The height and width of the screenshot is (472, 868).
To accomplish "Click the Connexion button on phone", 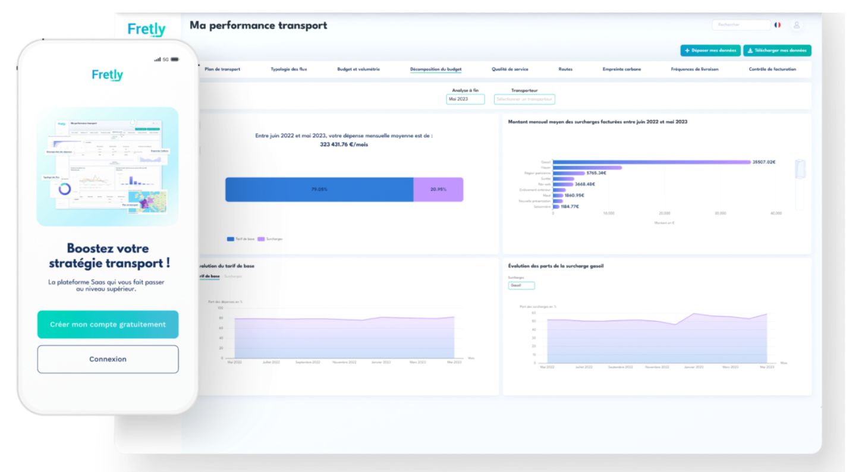I will [x=108, y=359].
